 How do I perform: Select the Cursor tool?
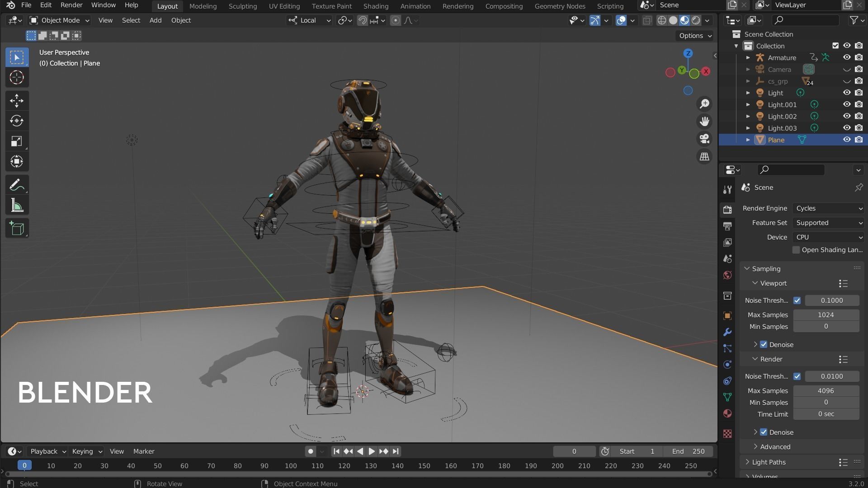(x=17, y=77)
